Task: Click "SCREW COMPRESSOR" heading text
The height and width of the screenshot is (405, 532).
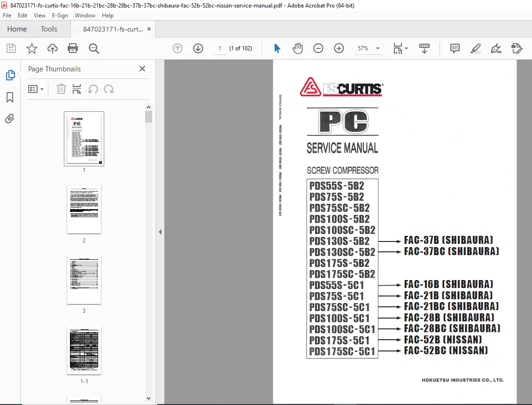Action: pos(343,171)
